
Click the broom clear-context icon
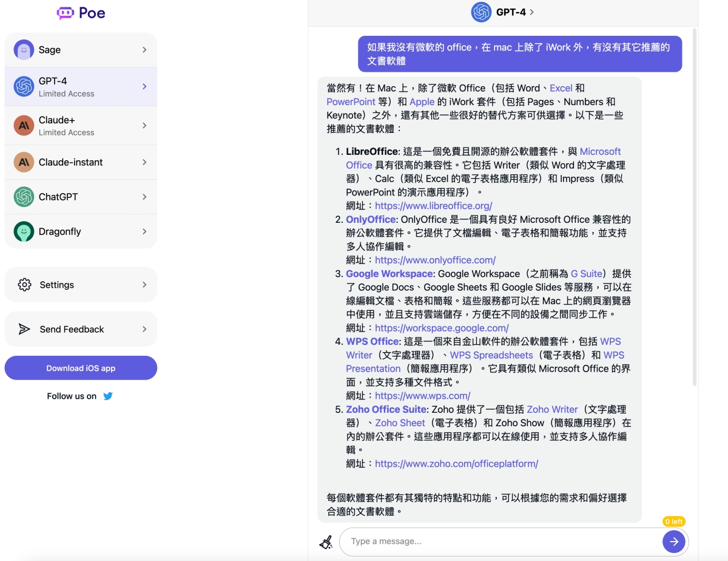[326, 542]
